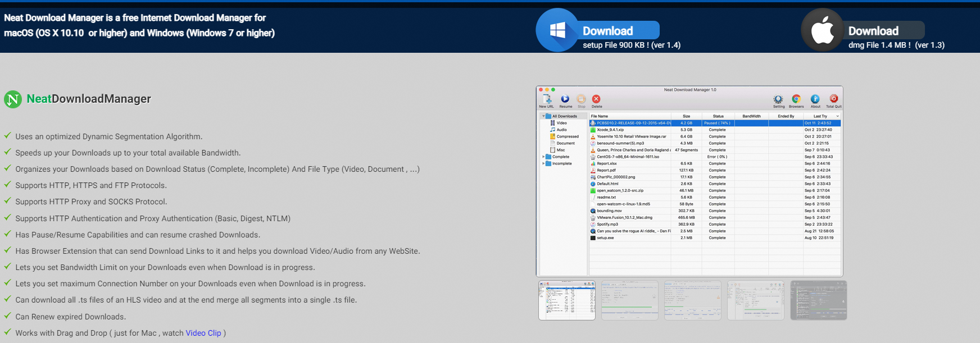
Task: Collapse the All Downloads tree arrow
Action: 543,116
